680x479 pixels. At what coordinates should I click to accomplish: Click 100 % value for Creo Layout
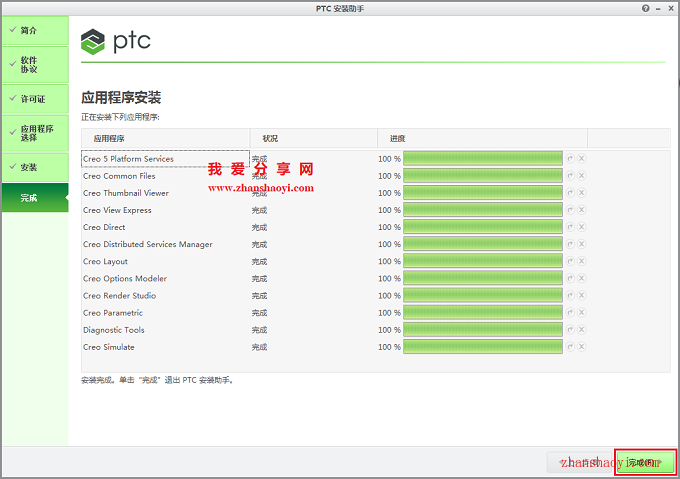pos(389,261)
